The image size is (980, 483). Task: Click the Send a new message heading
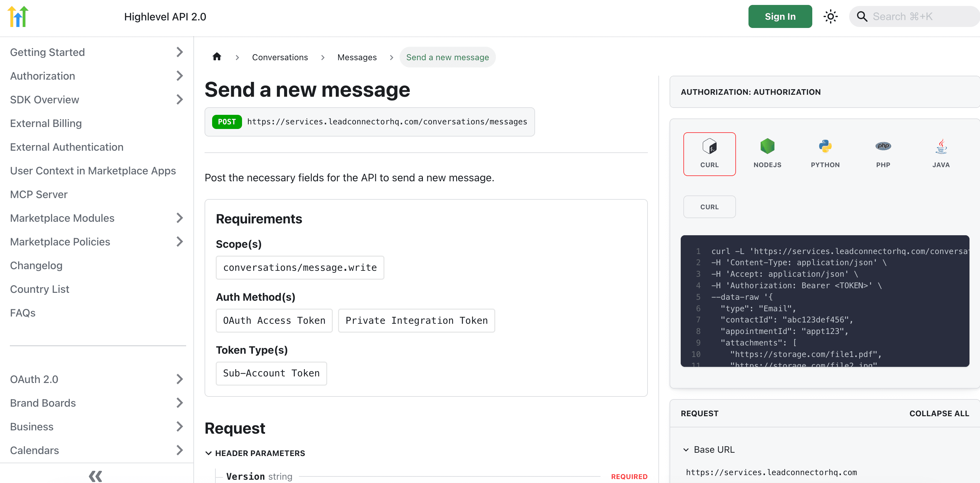[307, 90]
